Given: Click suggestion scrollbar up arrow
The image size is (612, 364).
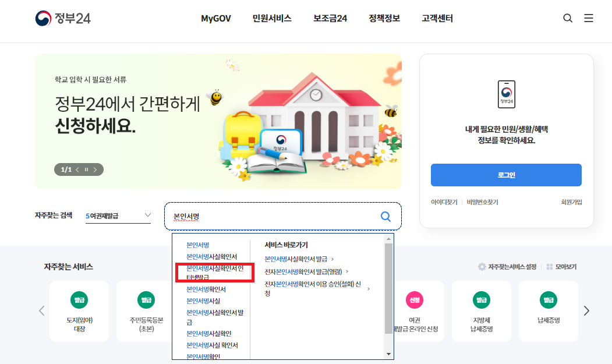Looking at the screenshot, I should tap(388, 239).
